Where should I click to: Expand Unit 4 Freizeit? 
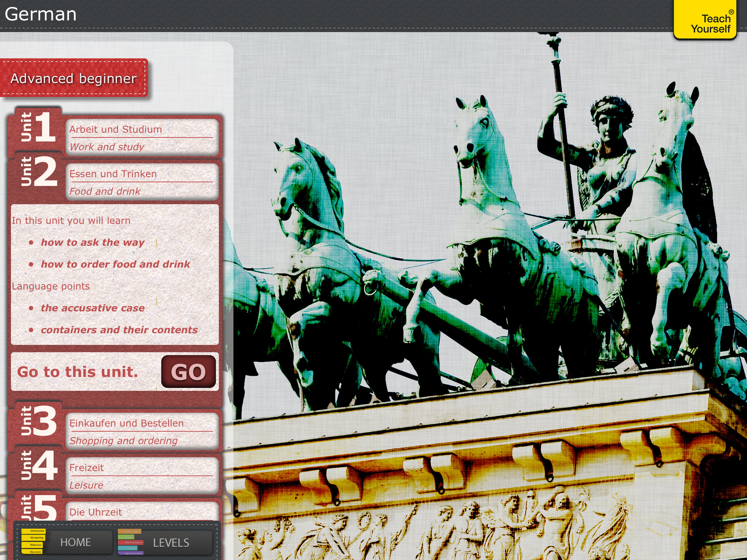[x=142, y=476]
